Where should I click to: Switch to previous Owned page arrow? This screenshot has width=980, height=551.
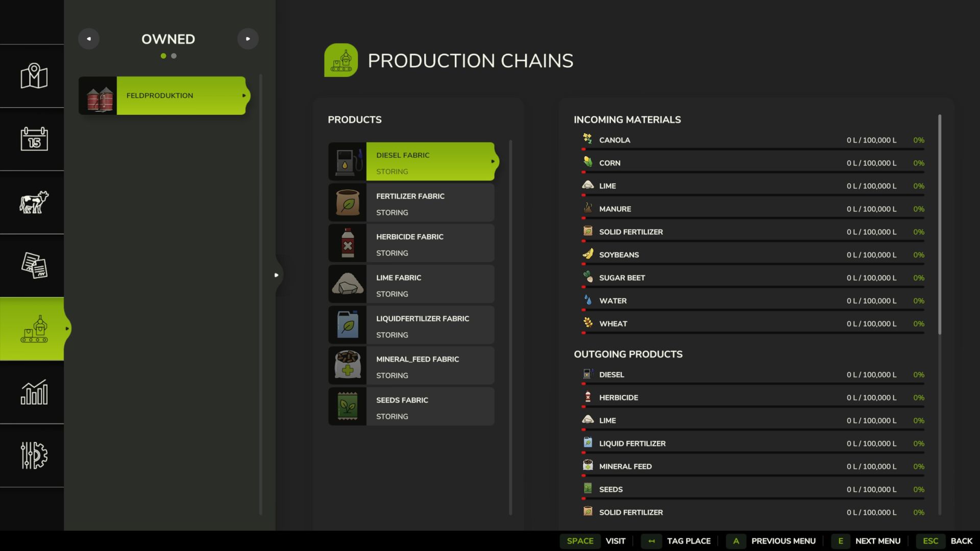tap(89, 39)
